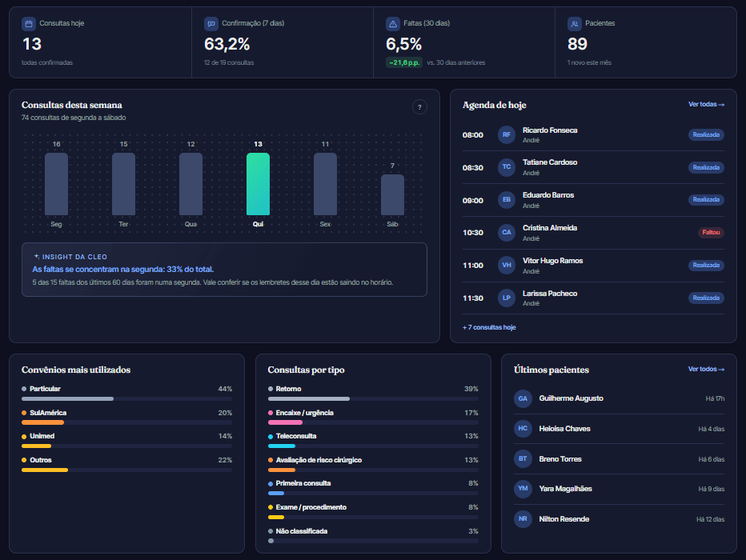Click the Há 17h timestamp for Guilherme Augusto
Screen dimensions: 746x560
(x=715, y=398)
